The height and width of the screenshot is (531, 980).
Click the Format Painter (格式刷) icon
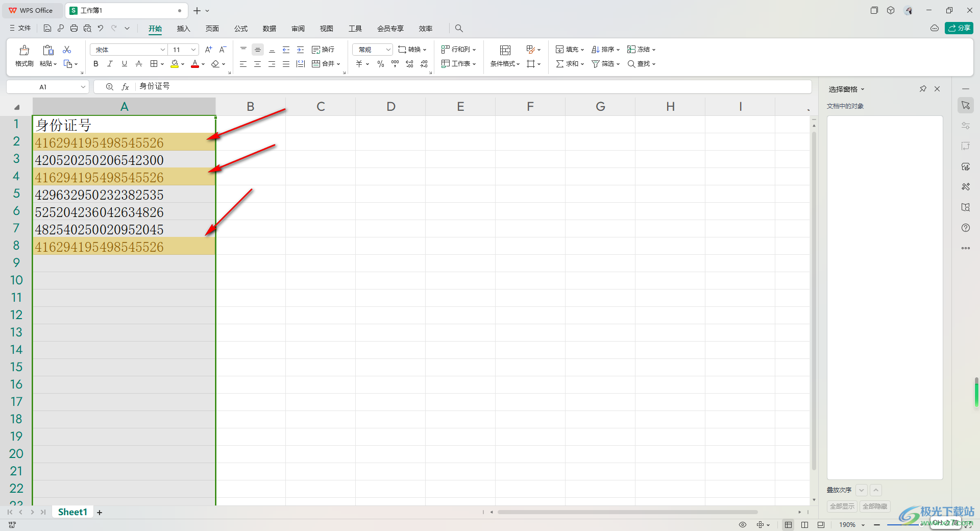pos(24,50)
